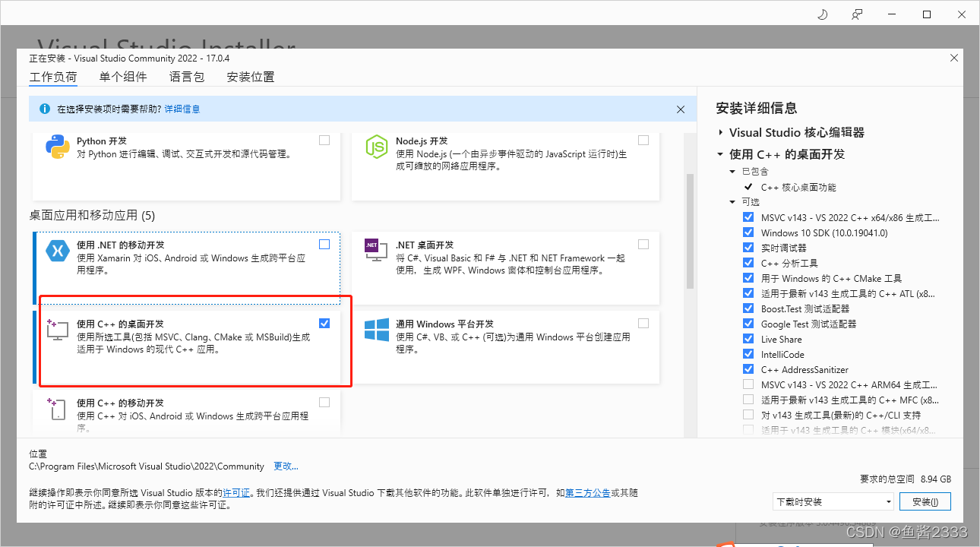Screen dimensions: 980x547
Task: Uncheck C++ CMake tools for Windows
Action: (749, 278)
